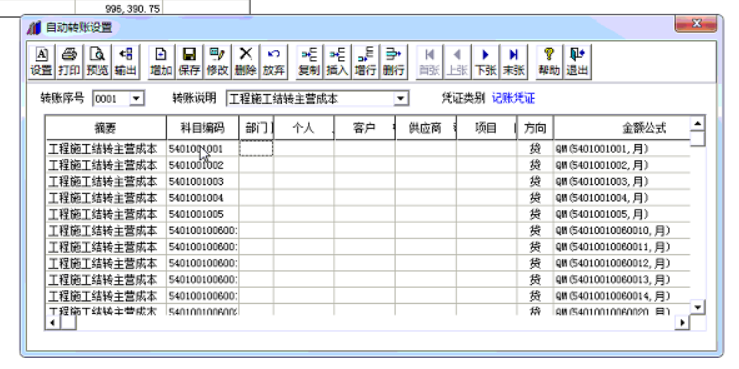The width and height of the screenshot is (739, 369).
Task: Go to first record with 首张
Action: (429, 61)
